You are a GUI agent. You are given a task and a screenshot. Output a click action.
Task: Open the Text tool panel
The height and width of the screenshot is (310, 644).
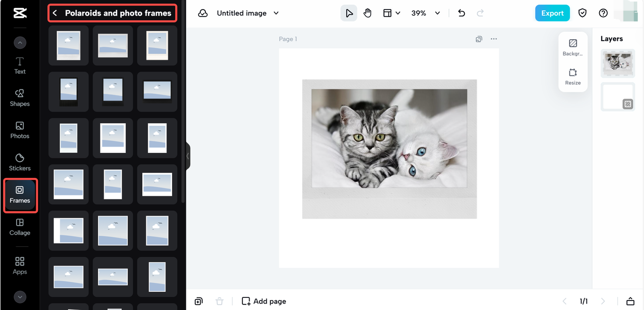point(20,66)
